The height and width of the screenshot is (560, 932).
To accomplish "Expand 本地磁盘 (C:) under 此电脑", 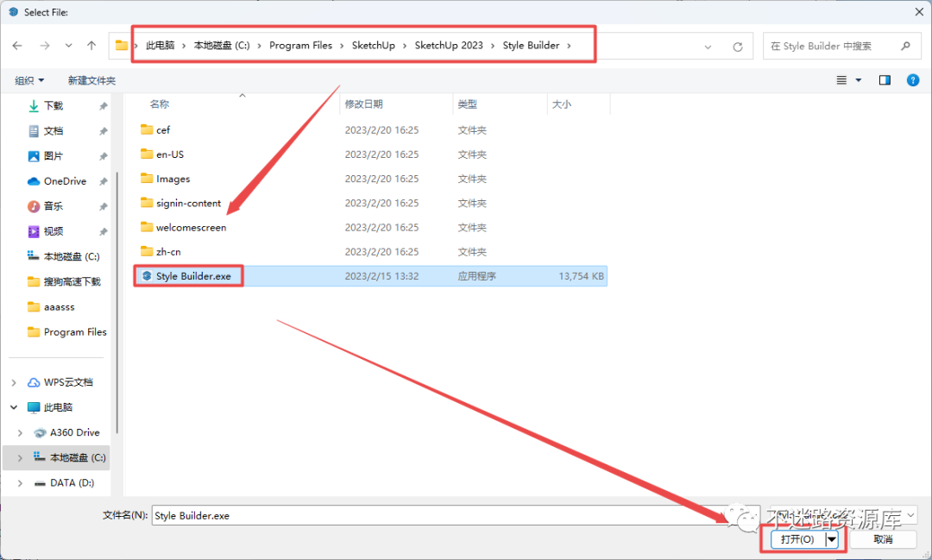I will point(20,457).
